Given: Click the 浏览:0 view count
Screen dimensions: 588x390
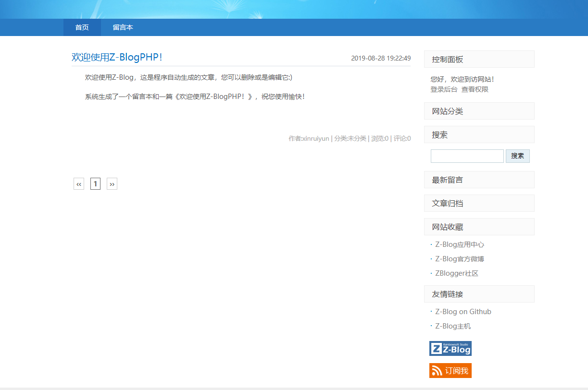Looking at the screenshot, I should (380, 138).
